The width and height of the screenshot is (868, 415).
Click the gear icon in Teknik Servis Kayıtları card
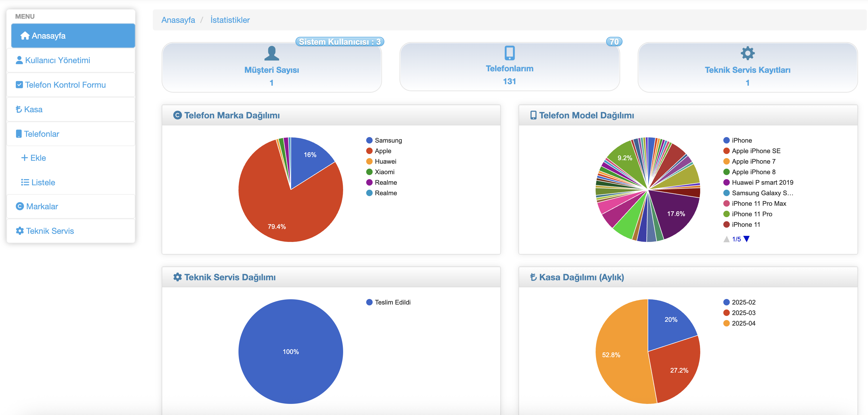tap(747, 53)
